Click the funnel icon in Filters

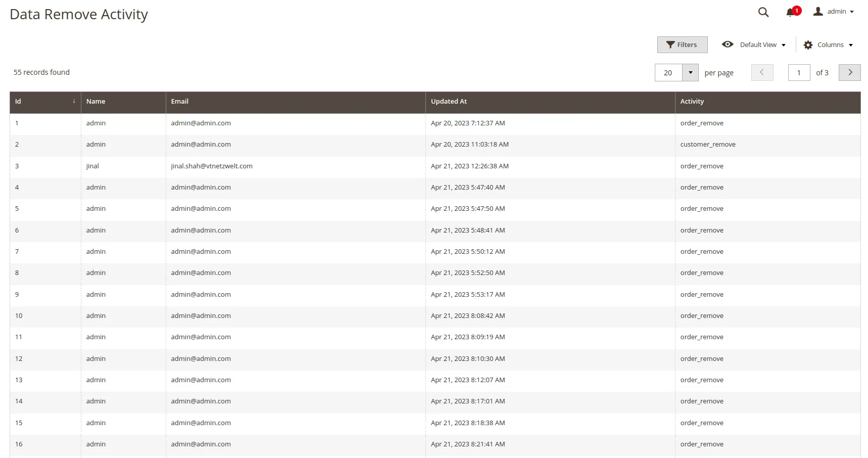[x=670, y=45]
